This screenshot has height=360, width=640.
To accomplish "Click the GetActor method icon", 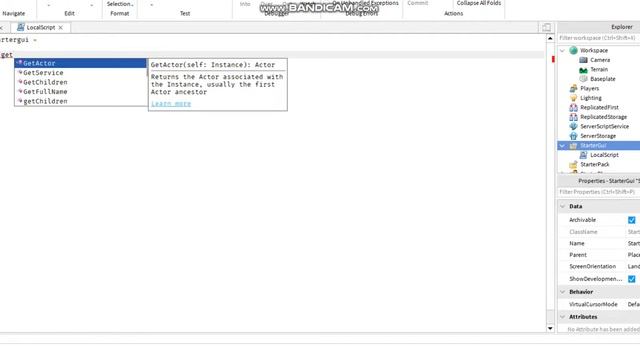I will (x=19, y=63).
